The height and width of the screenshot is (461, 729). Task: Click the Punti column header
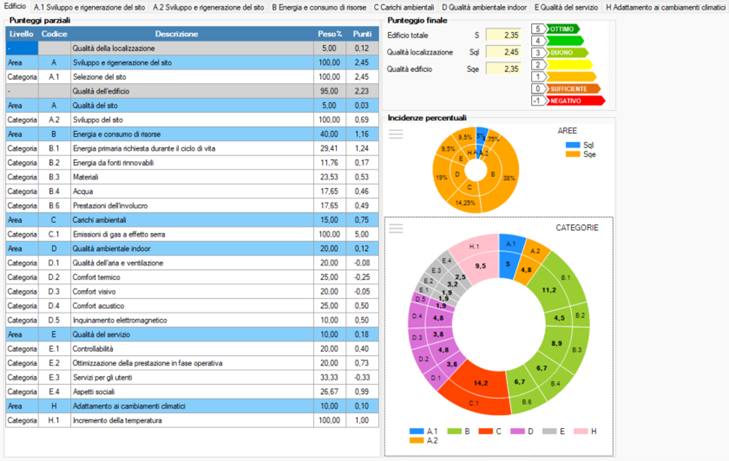[362, 34]
